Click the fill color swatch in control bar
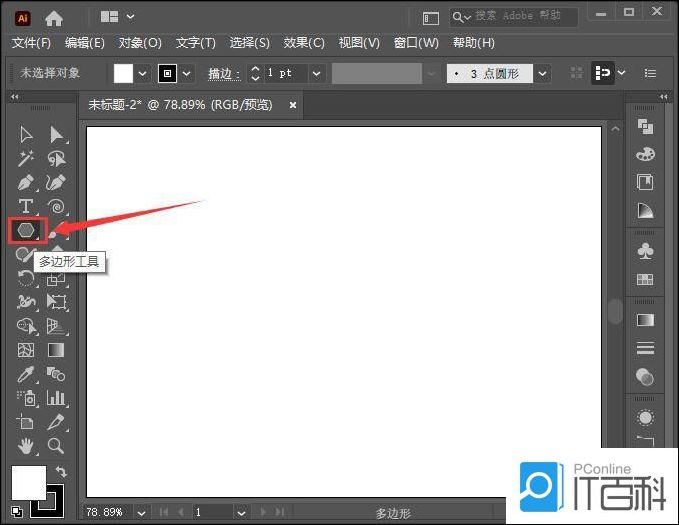679x525 pixels. 123,74
